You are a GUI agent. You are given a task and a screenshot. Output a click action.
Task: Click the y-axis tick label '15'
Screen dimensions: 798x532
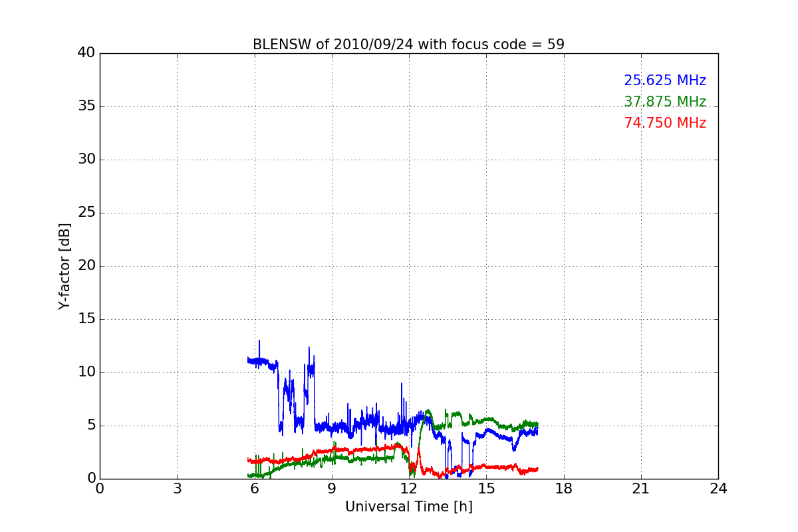tap(86, 319)
